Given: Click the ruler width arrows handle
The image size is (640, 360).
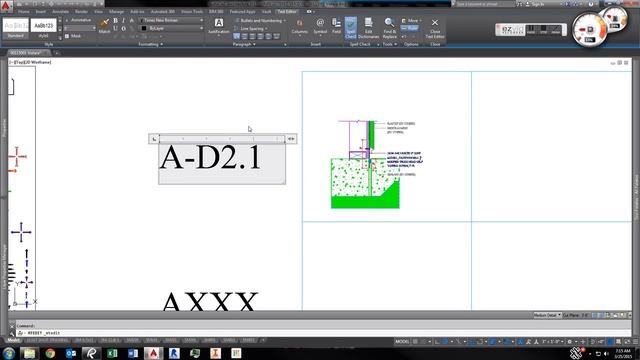Looking at the screenshot, I should click(291, 139).
